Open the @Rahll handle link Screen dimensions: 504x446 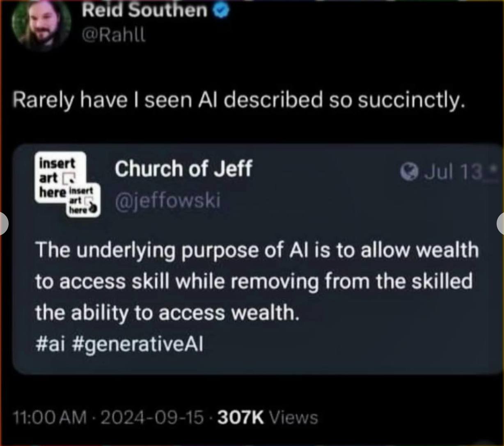coord(114,36)
